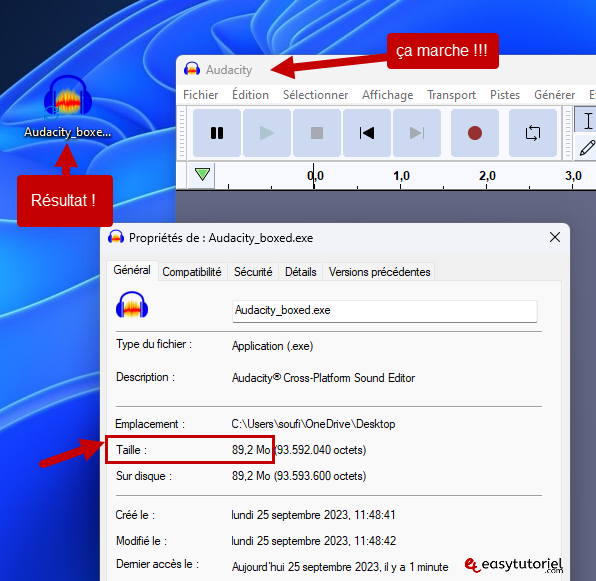Viewport: 596px width, 581px height.
Task: Select the Audacity_boxed desktop shortcut
Action: tap(68, 106)
